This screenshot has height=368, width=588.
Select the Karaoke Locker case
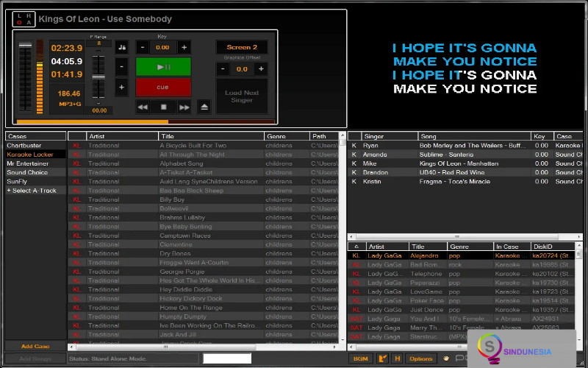coord(35,155)
